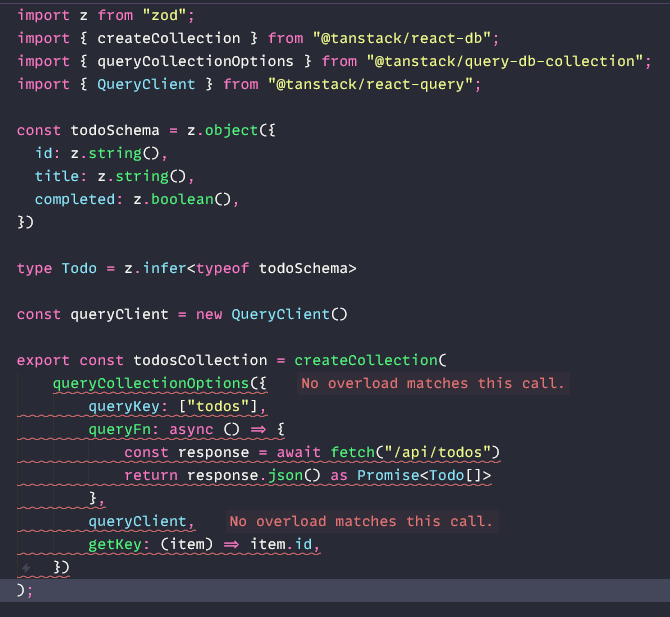
Task: Click queryKey property name
Action: (x=124, y=407)
